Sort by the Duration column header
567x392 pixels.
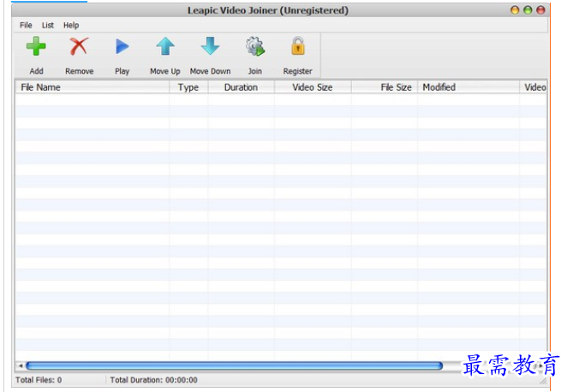242,87
